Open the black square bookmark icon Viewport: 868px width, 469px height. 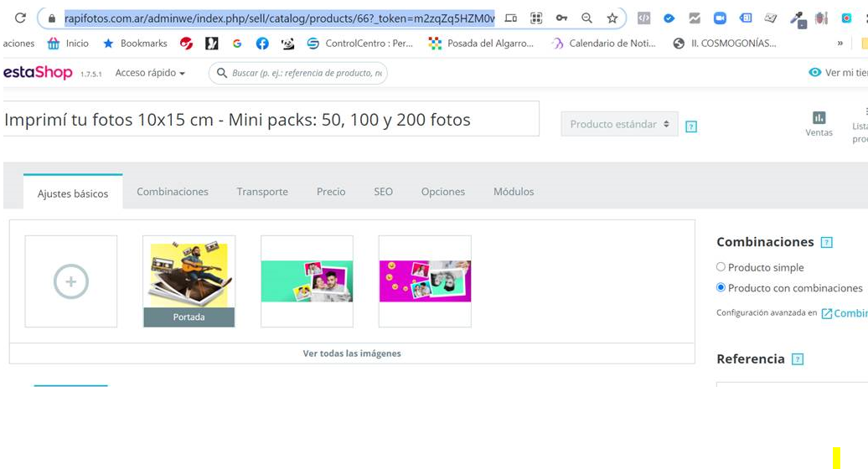click(211, 44)
